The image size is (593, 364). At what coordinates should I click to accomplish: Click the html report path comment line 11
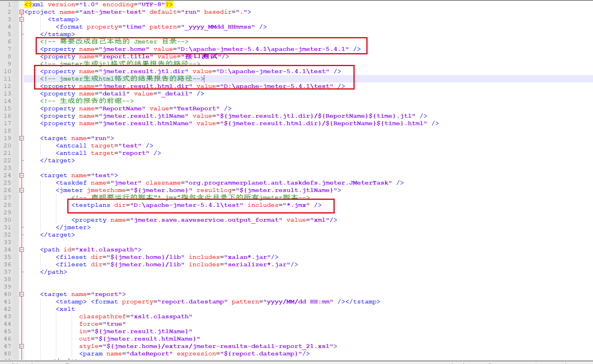click(122, 79)
